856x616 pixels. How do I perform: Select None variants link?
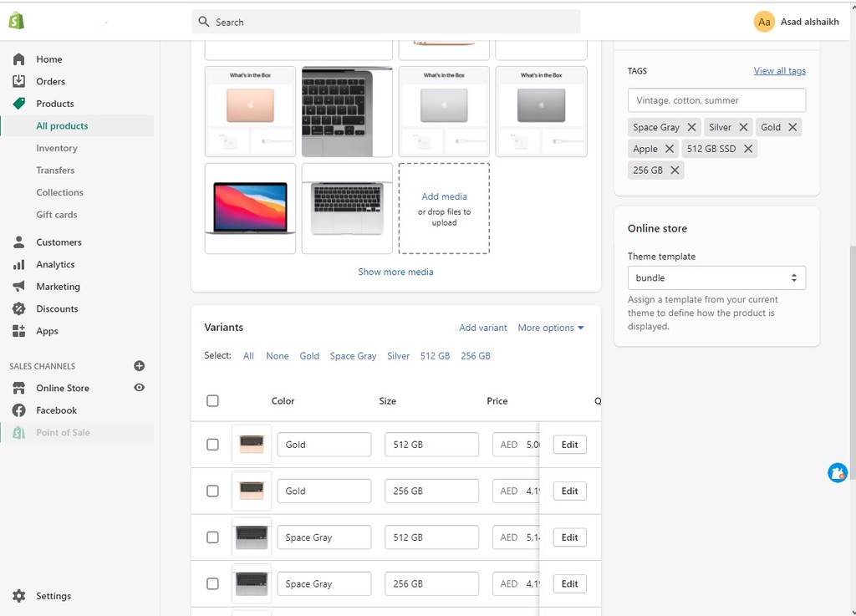(278, 356)
